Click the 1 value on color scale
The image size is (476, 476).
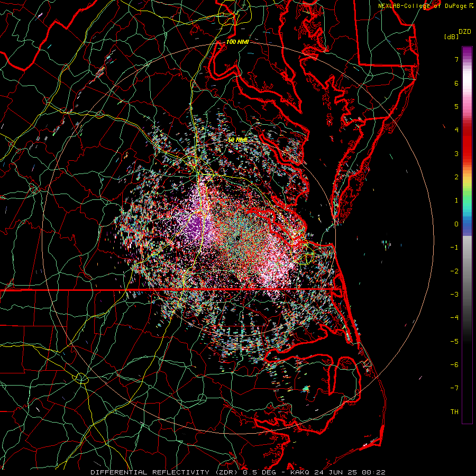(456, 200)
